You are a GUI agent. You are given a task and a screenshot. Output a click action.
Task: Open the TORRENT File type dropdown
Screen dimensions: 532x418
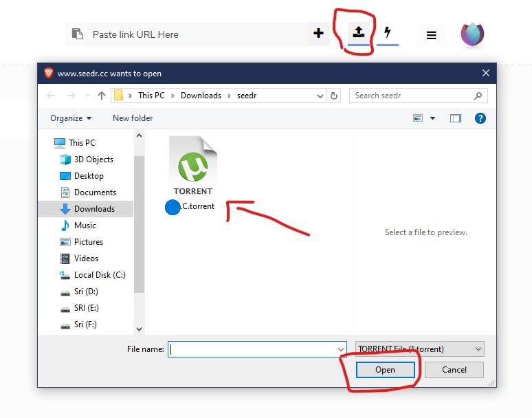click(420, 349)
